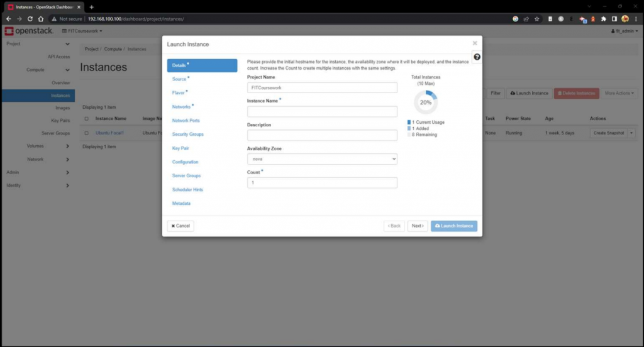Expand the Create Snapshot actions arrow
Image resolution: width=644 pixels, height=347 pixels.
631,133
